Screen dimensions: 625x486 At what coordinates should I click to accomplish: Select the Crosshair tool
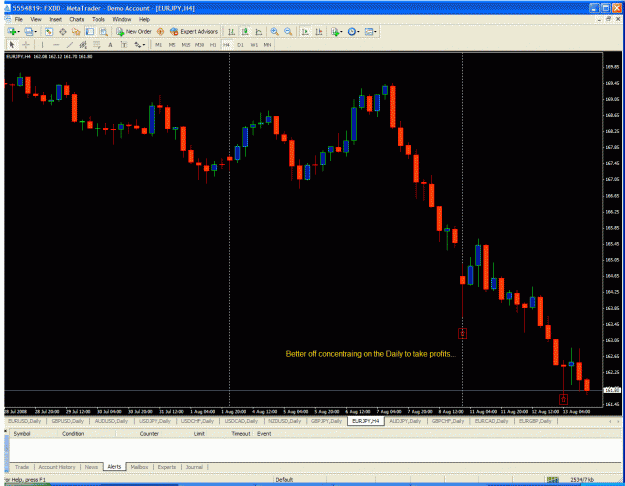click(x=26, y=45)
